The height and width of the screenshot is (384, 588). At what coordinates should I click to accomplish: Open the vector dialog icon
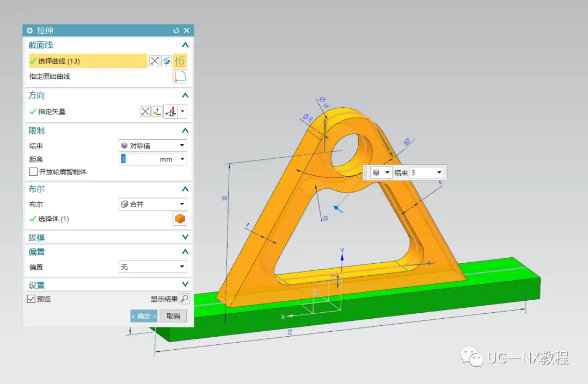(157, 112)
